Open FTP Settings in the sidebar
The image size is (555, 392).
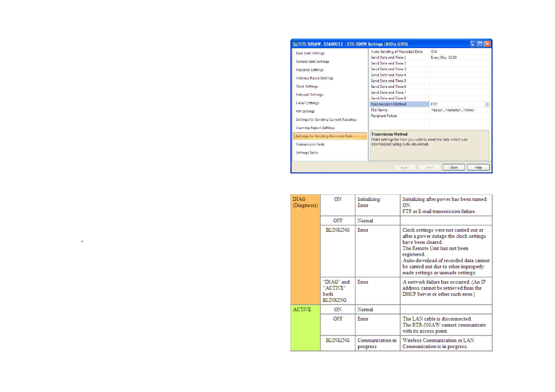[x=305, y=111]
